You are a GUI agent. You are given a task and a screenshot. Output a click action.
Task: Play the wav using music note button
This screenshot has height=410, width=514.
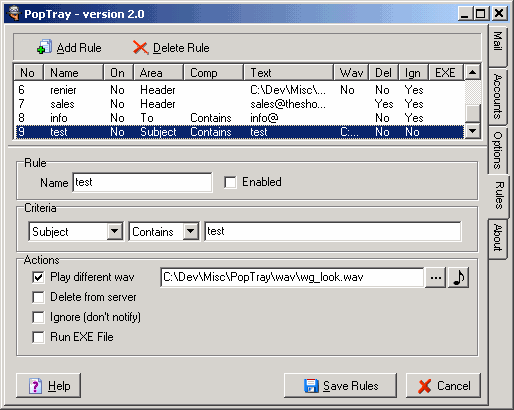click(x=459, y=277)
